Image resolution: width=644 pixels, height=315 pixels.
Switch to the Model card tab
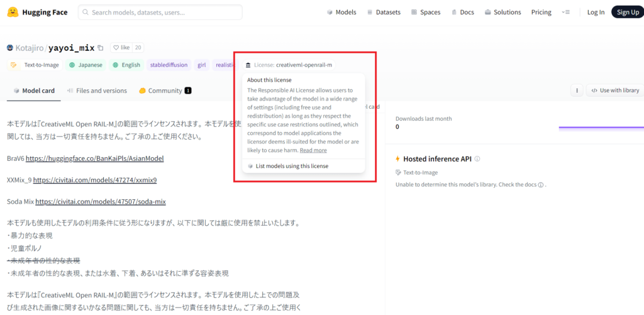pos(34,91)
